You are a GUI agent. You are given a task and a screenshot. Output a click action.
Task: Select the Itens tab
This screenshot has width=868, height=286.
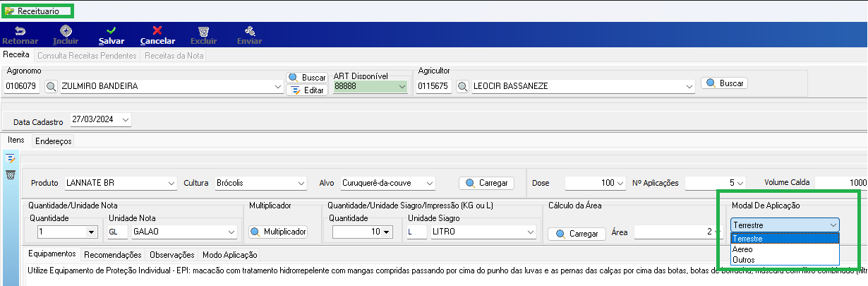click(16, 140)
